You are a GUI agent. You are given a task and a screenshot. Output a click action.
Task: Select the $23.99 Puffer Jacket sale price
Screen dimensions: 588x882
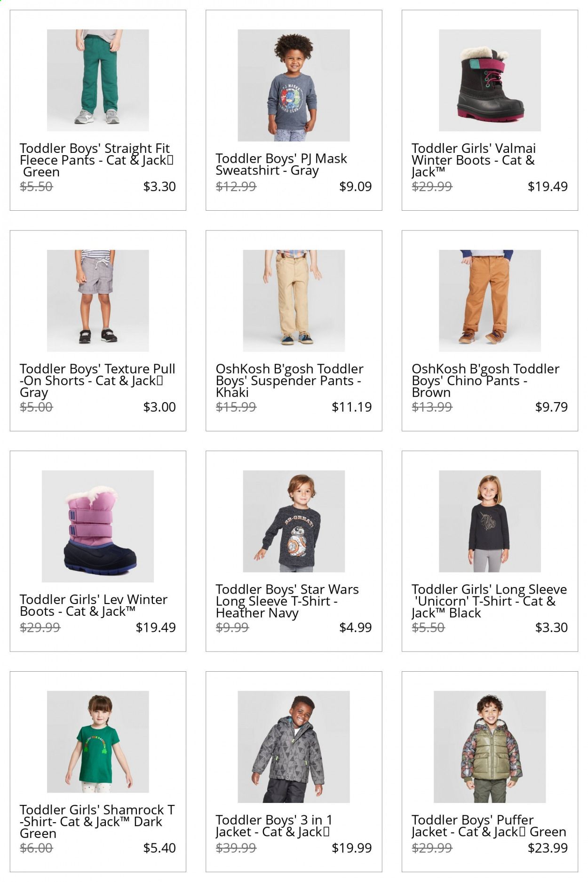[548, 848]
